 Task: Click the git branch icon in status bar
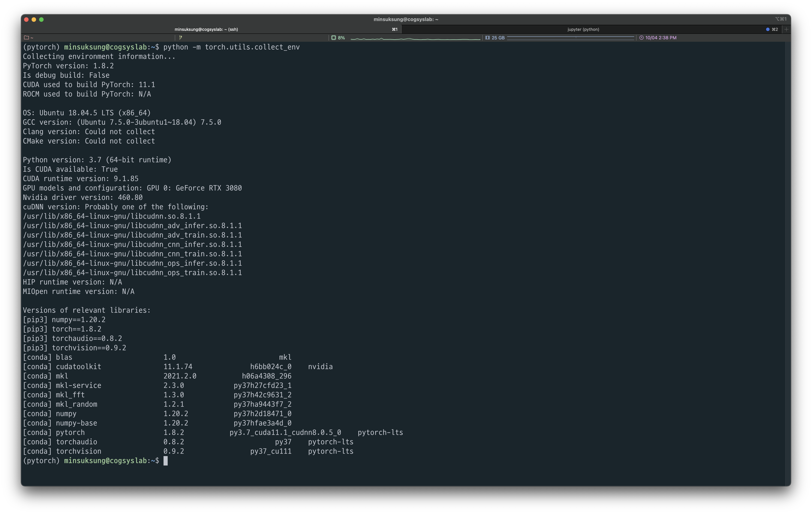[181, 37]
